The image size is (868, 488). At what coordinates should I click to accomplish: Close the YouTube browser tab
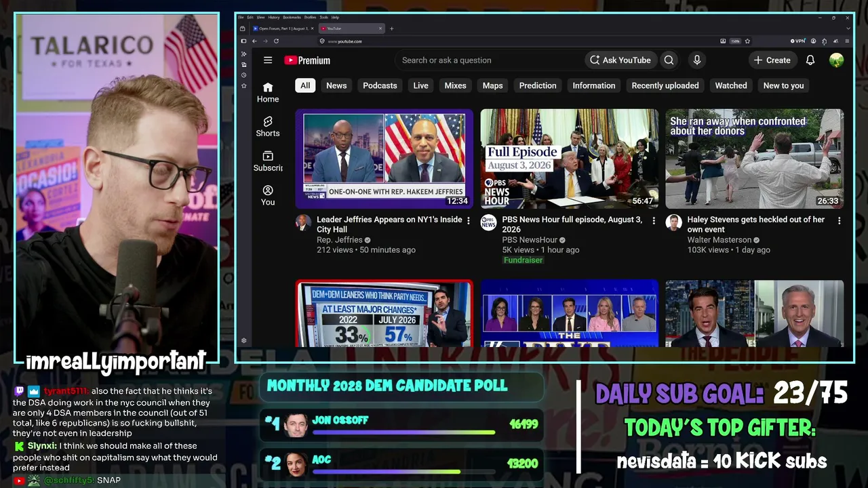coord(380,28)
